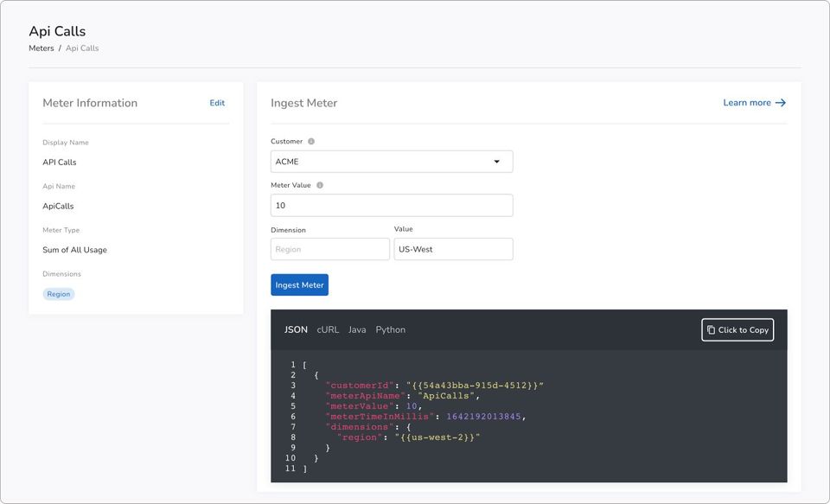Viewport: 830px width, 504px height.
Task: Click the Customer info icon
Action: [311, 142]
